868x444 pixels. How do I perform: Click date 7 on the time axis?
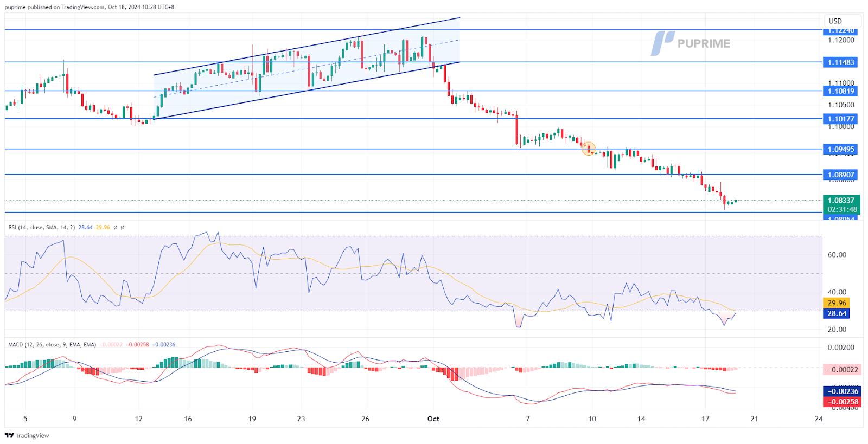point(528,419)
